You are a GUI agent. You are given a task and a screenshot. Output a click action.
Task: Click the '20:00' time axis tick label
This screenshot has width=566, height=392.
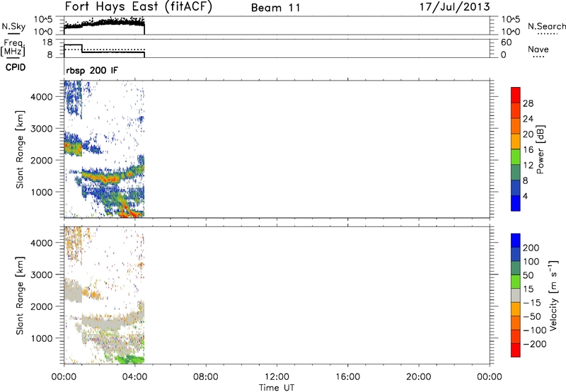click(x=419, y=377)
